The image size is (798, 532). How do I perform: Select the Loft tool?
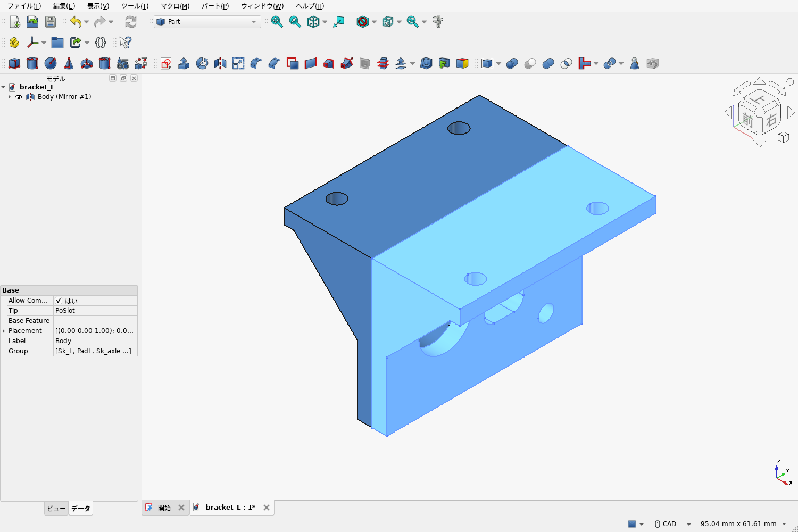coord(329,64)
